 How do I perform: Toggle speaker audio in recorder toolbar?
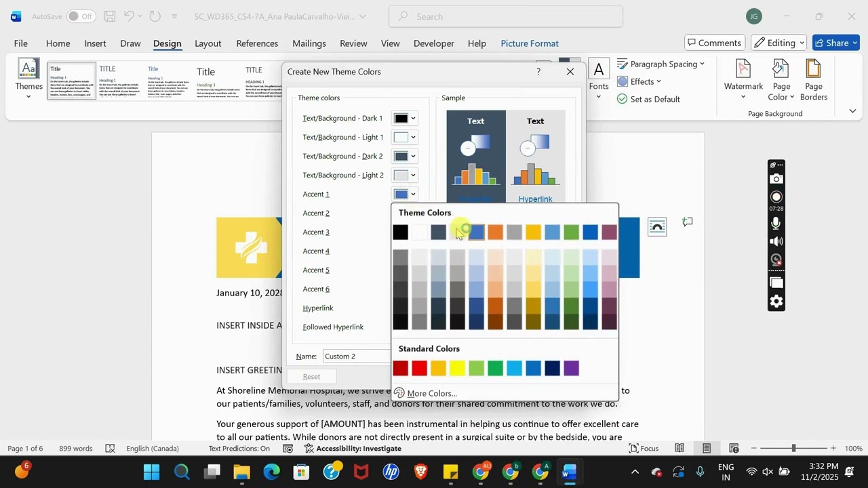point(776,242)
